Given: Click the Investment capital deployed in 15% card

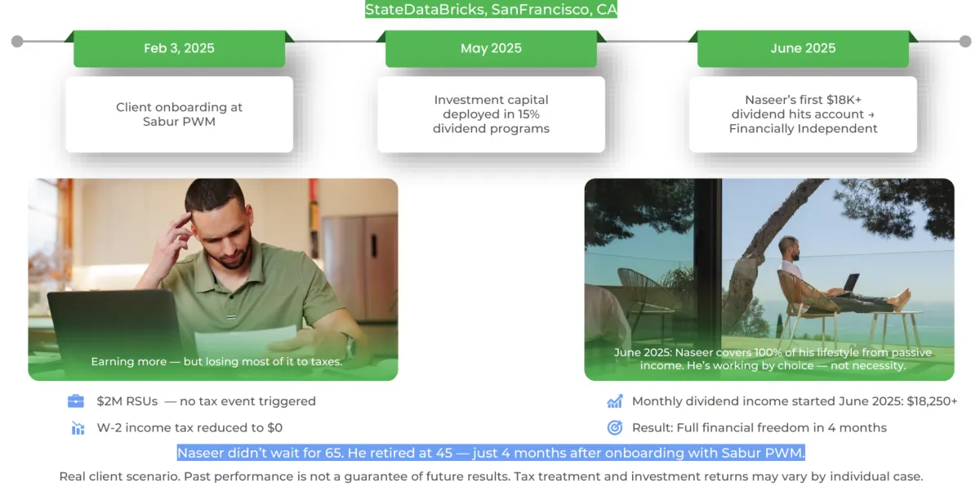Looking at the screenshot, I should [491, 114].
